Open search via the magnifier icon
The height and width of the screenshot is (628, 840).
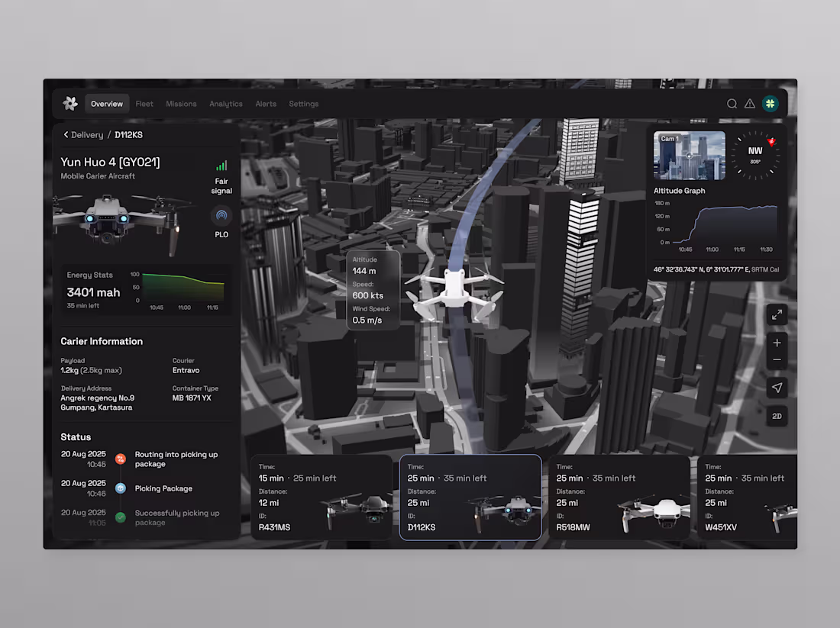click(x=732, y=103)
